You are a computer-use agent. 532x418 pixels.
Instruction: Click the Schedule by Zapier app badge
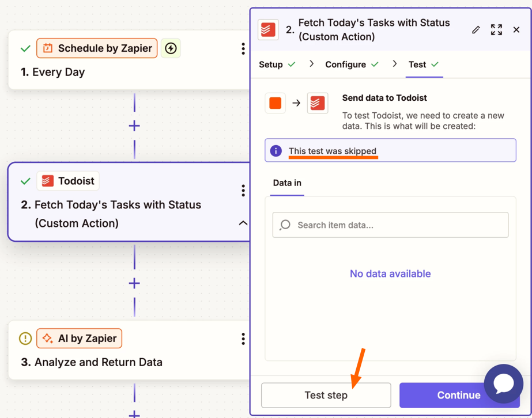click(97, 48)
